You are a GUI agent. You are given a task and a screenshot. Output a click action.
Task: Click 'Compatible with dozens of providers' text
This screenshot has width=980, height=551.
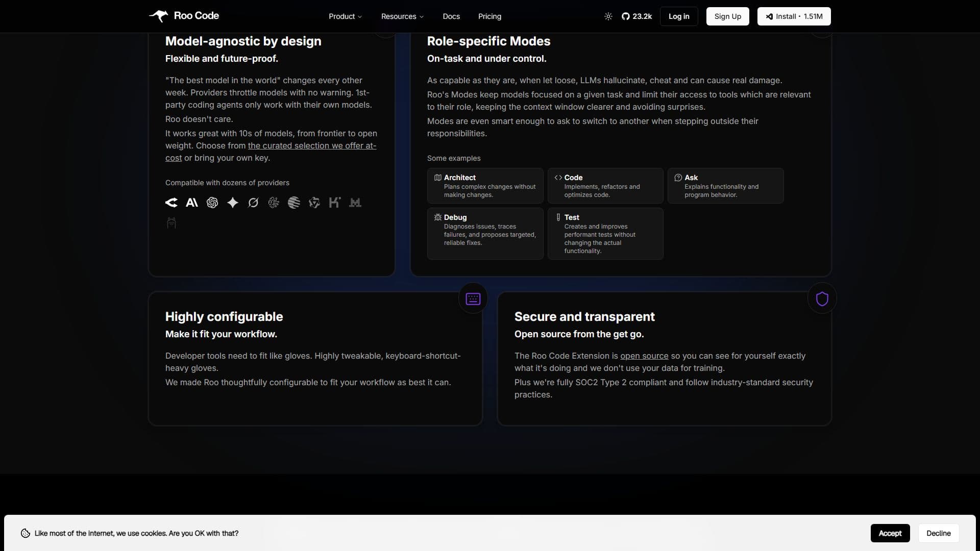pyautogui.click(x=227, y=183)
